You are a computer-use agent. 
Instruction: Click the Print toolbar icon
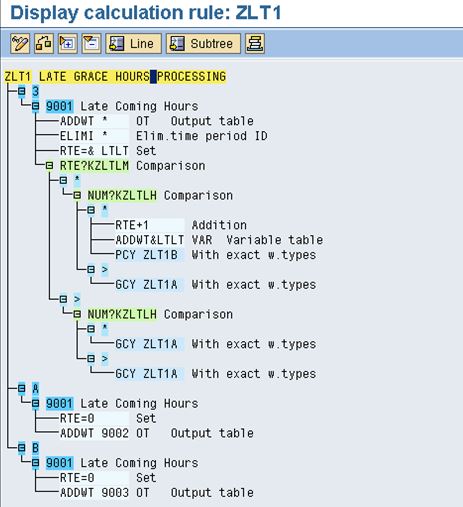click(255, 43)
